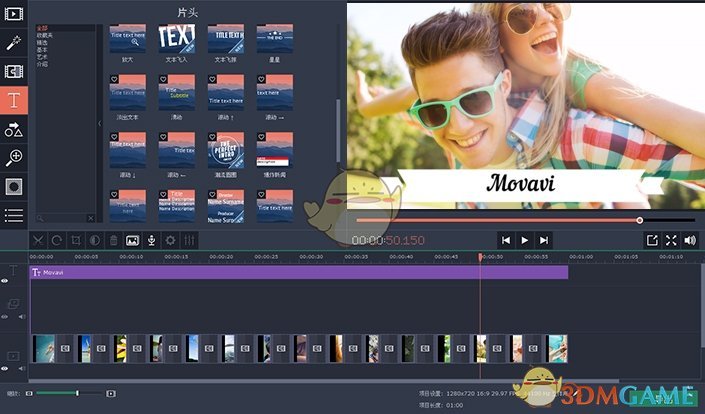Choose THE END stars title thumbnail
The width and height of the screenshot is (705, 414).
275,38
